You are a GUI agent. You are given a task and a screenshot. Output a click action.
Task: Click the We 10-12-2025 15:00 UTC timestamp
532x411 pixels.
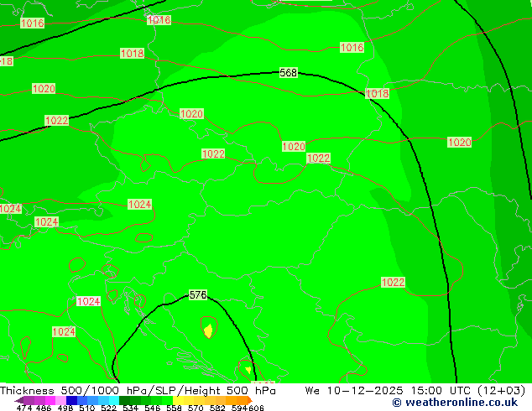[x=415, y=390]
